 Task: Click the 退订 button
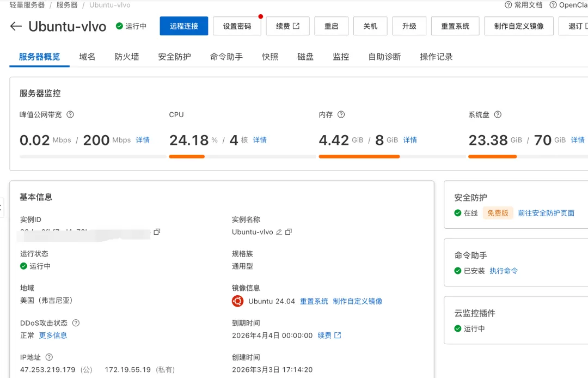pyautogui.click(x=574, y=26)
